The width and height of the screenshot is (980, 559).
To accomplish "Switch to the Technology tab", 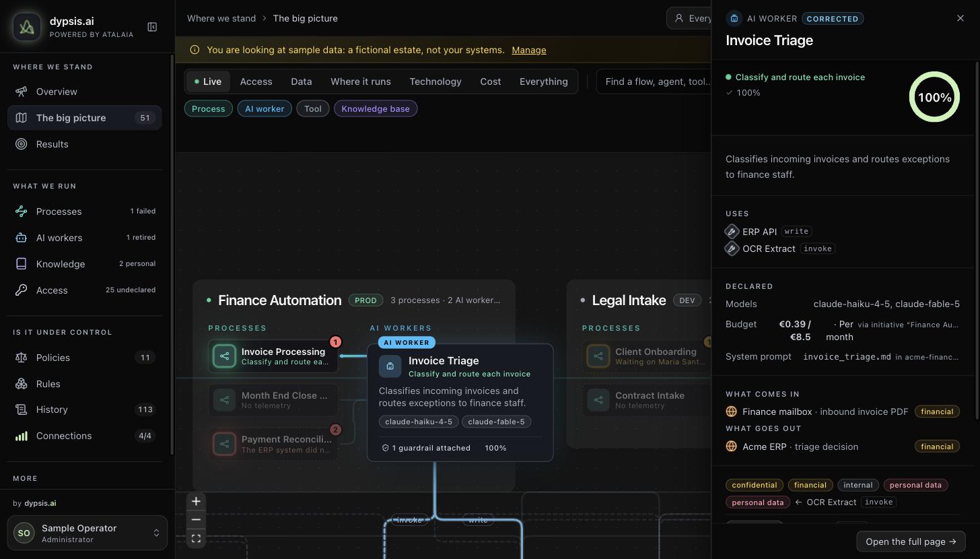I will pos(435,81).
